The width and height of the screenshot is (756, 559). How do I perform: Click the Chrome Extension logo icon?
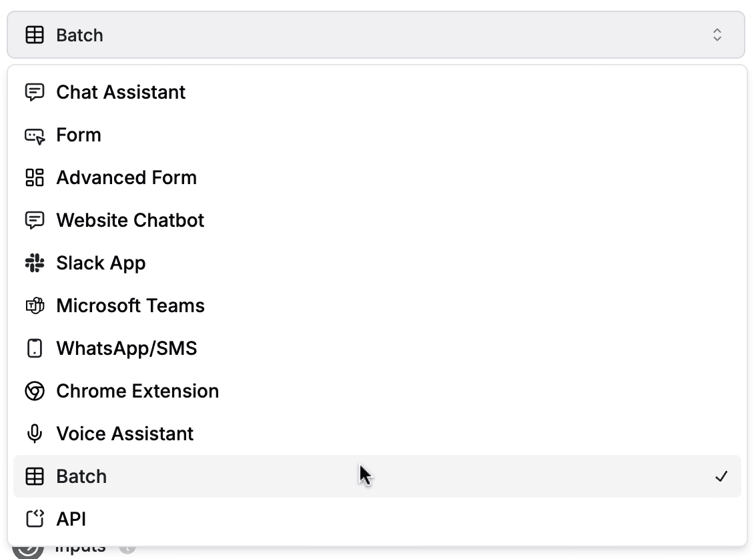[x=35, y=391]
